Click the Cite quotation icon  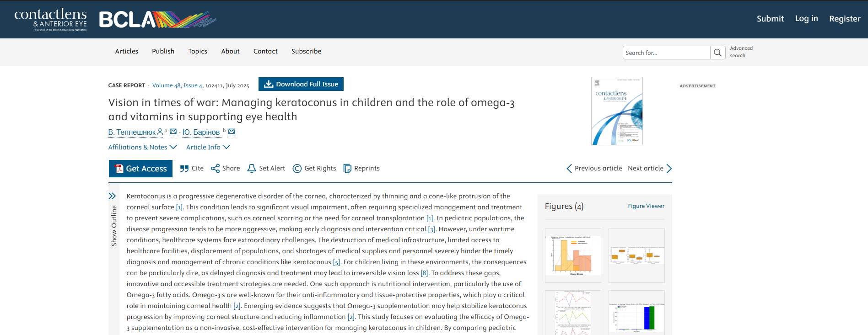pos(184,169)
